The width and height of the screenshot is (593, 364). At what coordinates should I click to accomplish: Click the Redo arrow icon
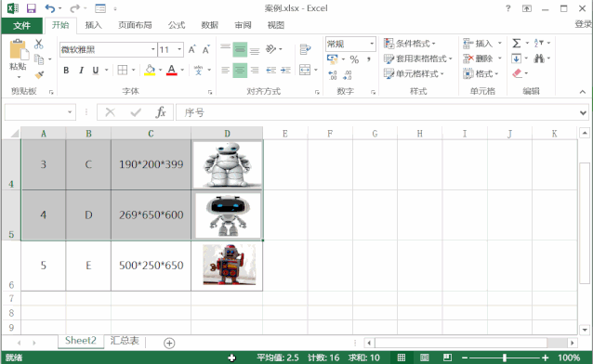(75, 8)
